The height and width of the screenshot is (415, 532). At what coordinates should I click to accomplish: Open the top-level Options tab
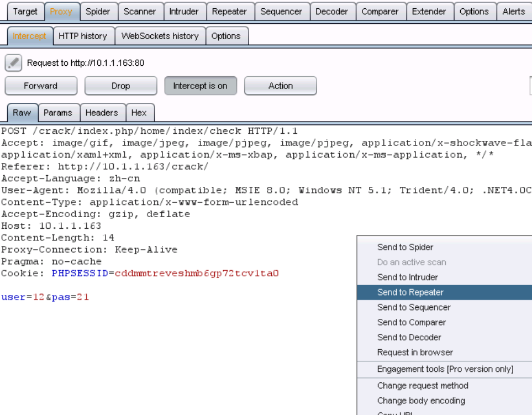(x=474, y=12)
